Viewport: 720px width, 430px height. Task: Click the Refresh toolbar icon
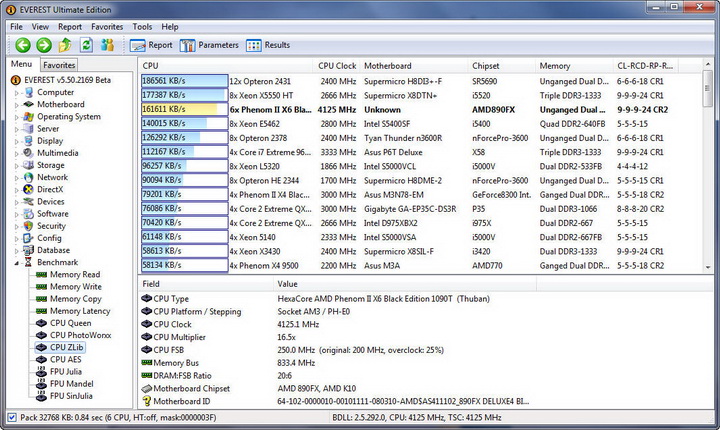point(86,45)
